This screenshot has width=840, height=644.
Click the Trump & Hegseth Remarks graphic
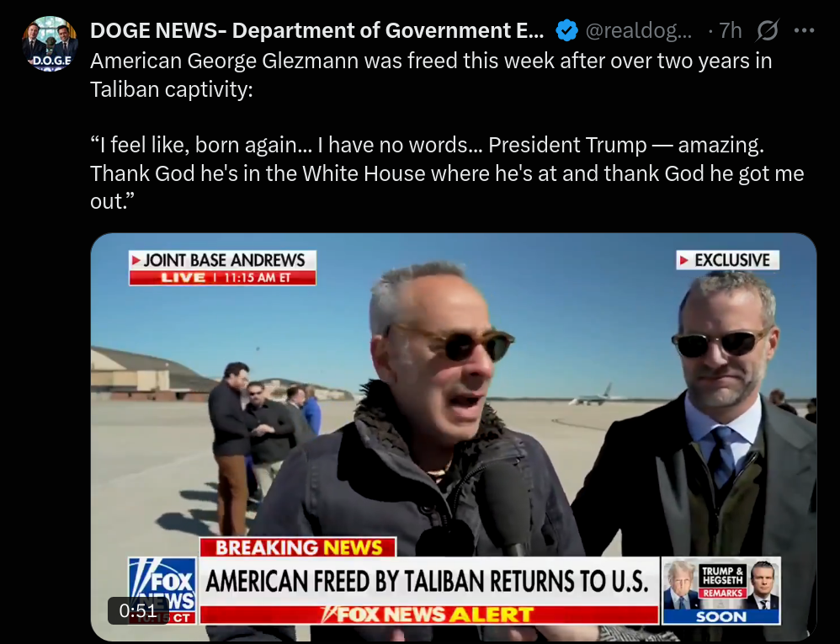pos(721,591)
